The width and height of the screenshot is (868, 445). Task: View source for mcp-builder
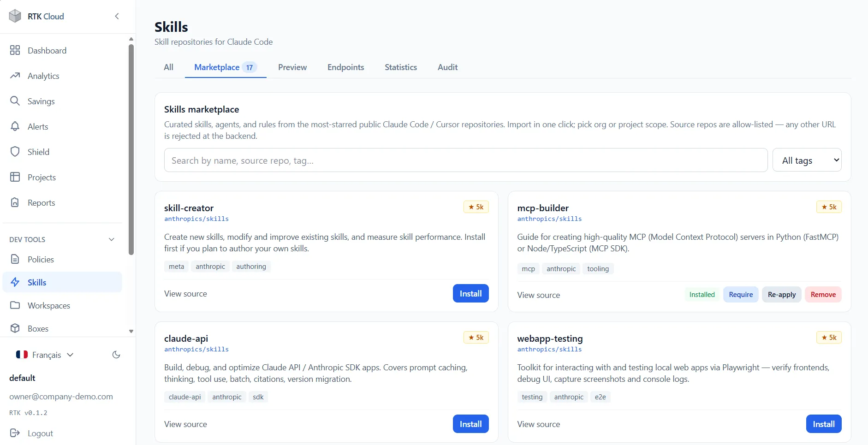pyautogui.click(x=539, y=295)
